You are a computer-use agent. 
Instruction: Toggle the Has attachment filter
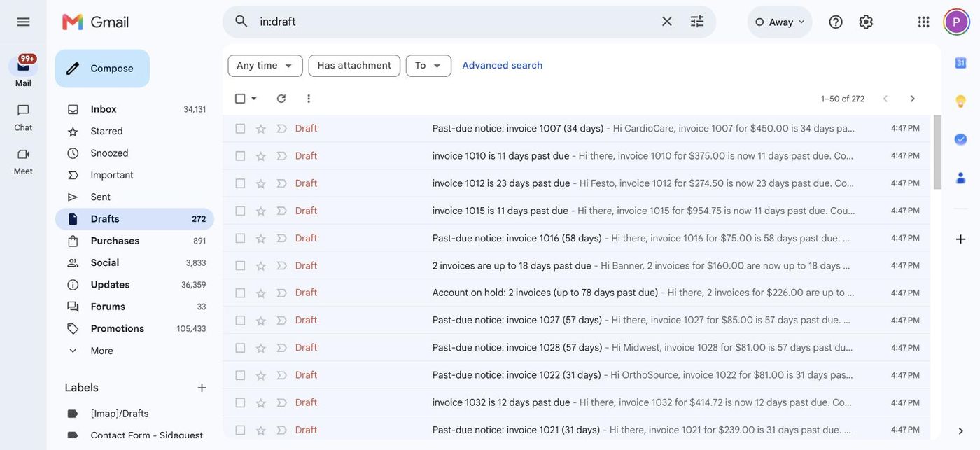pyautogui.click(x=354, y=66)
